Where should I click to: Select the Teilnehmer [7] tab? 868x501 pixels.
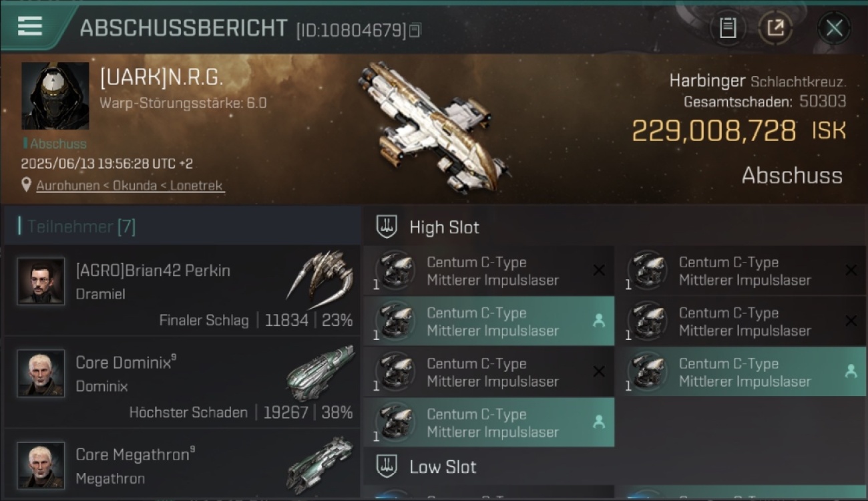(x=81, y=226)
